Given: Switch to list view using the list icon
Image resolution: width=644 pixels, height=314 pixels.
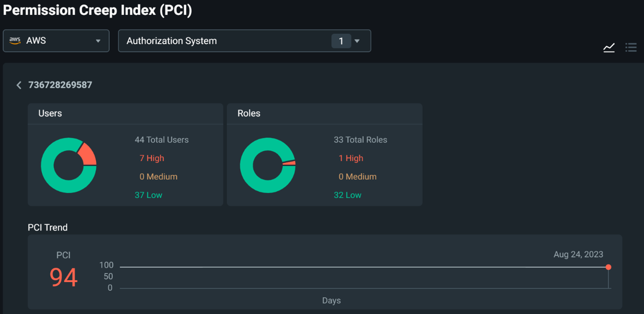Looking at the screenshot, I should (631, 47).
